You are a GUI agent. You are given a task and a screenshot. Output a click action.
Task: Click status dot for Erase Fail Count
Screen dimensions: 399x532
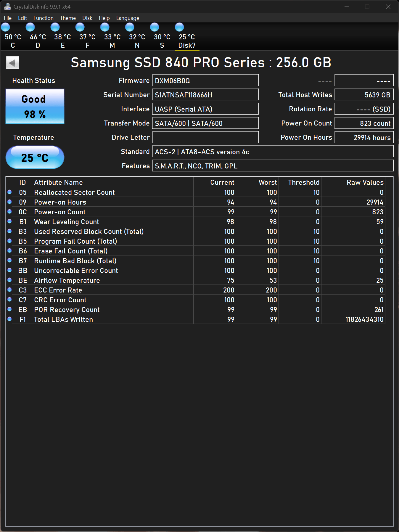coord(9,250)
